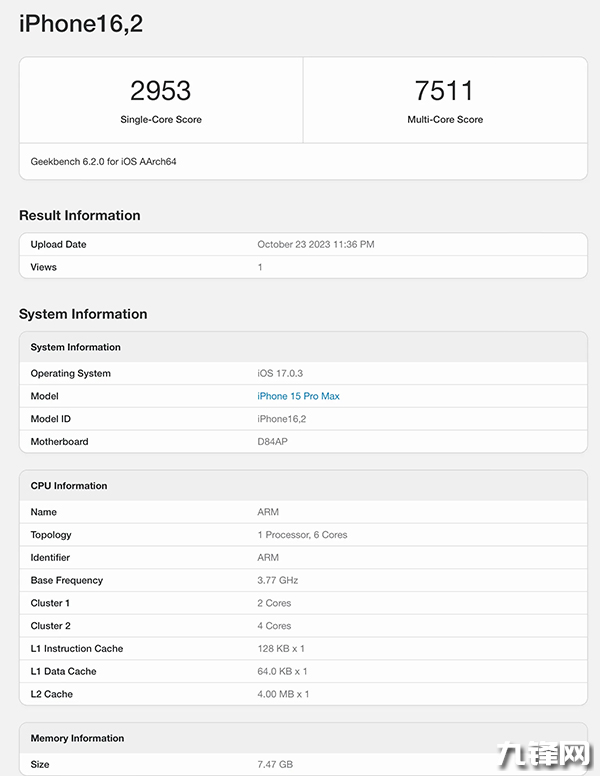600x776 pixels.
Task: Select the 2953 single-core score value
Action: pyautogui.click(x=160, y=91)
